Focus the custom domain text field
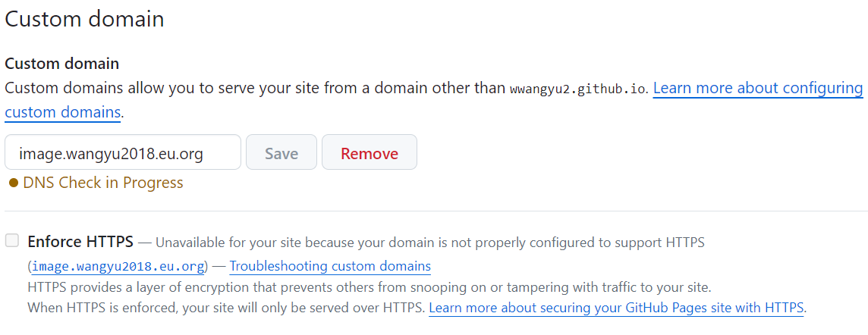Screen dimensions: 868x335 123,152
